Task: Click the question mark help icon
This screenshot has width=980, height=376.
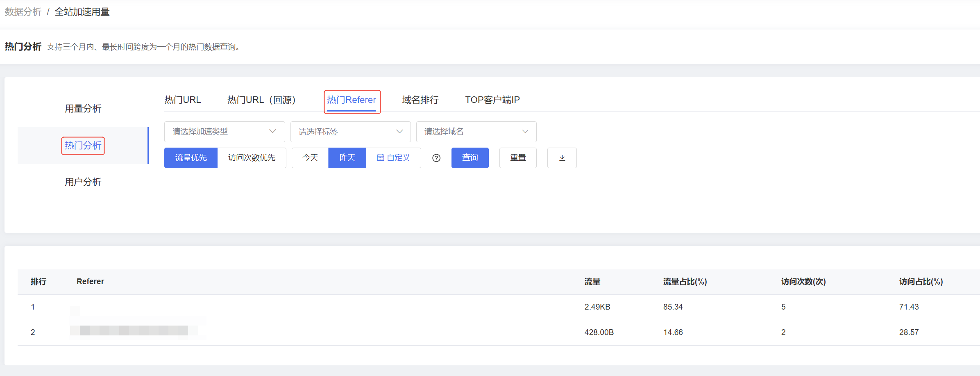Action: coord(436,158)
